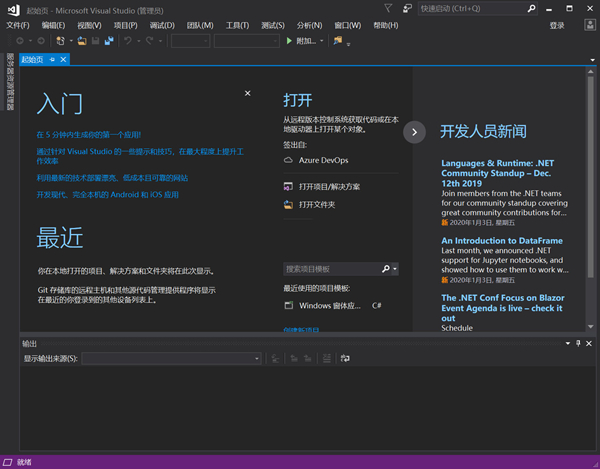
Task: Open the redo history dropdown arrow
Action: point(160,41)
